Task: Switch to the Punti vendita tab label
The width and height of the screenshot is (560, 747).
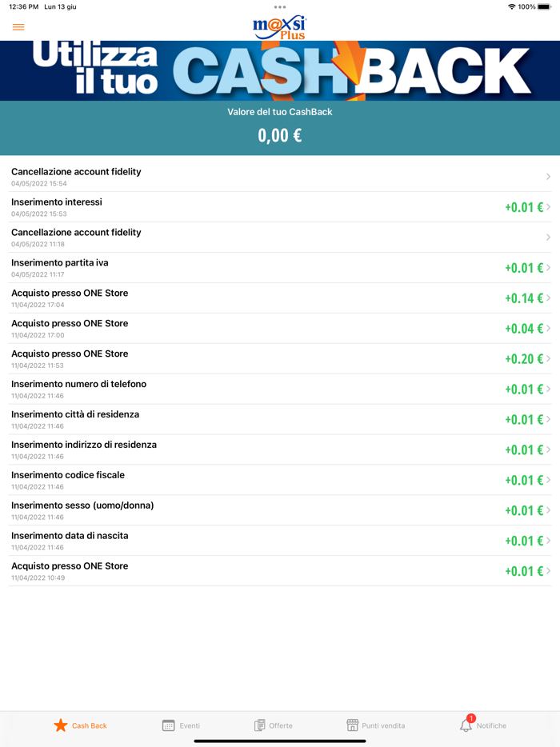Action: tap(383, 725)
